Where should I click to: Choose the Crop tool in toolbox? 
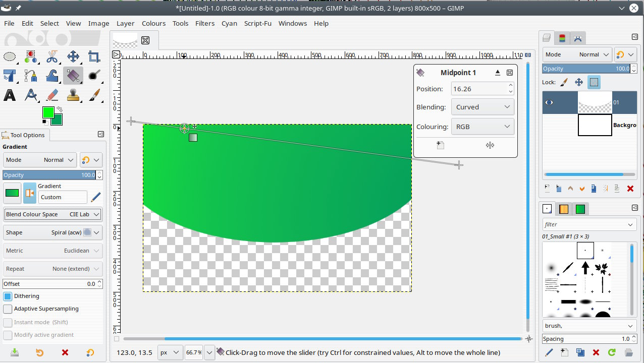tap(94, 56)
